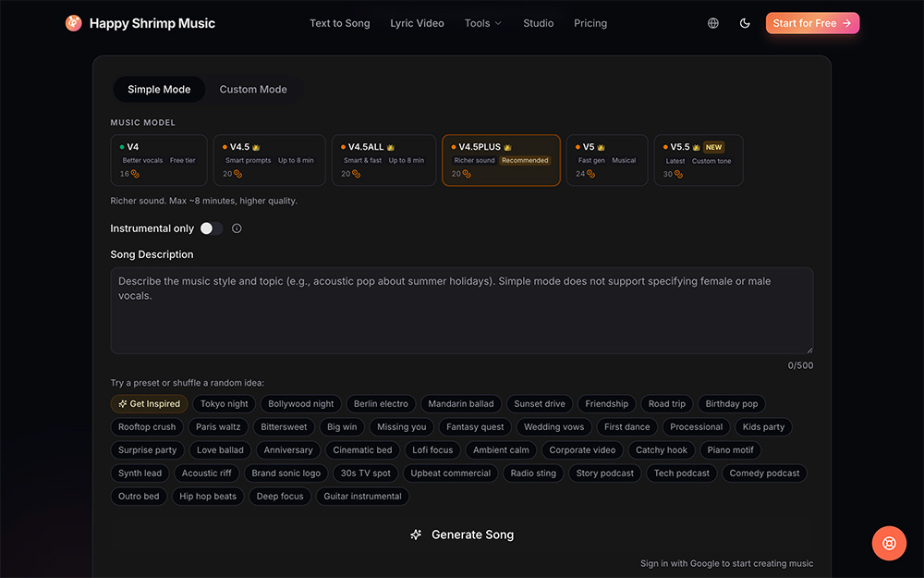Select the Road trip preset
Image resolution: width=924 pixels, height=578 pixels.
[x=666, y=404]
